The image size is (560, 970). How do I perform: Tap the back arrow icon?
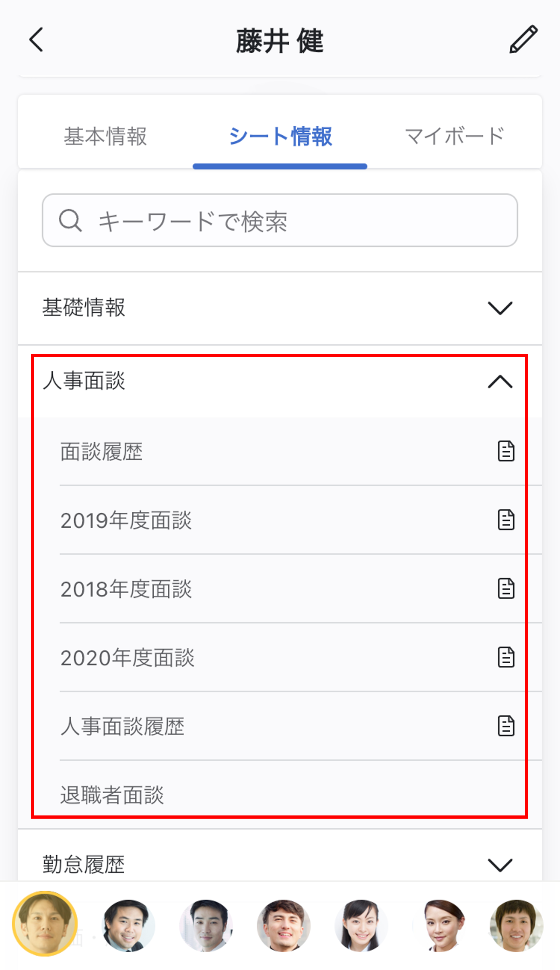36,40
